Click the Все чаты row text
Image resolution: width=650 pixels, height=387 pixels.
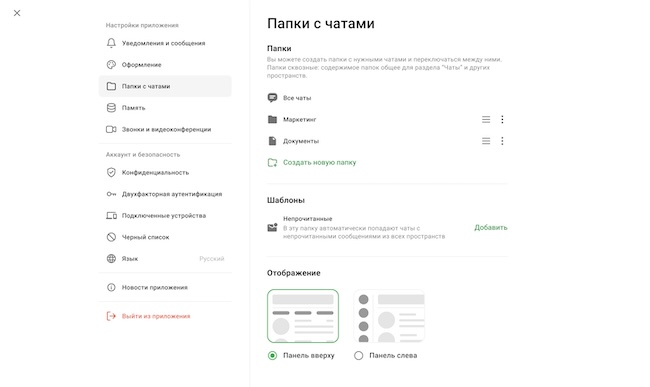click(x=297, y=98)
